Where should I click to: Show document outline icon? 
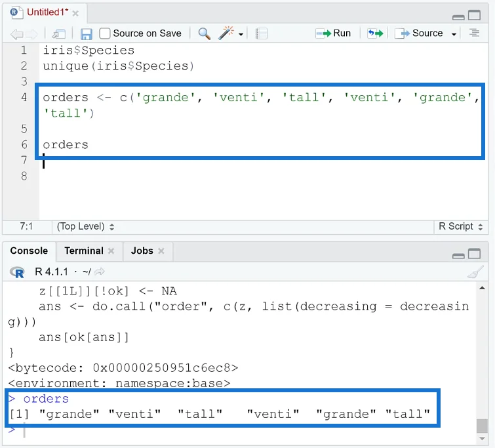[x=474, y=33]
